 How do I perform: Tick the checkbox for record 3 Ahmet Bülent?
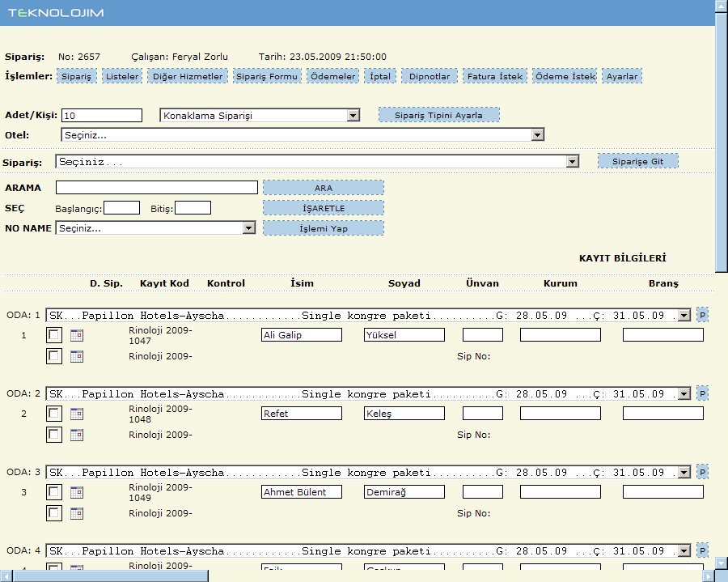tap(54, 492)
